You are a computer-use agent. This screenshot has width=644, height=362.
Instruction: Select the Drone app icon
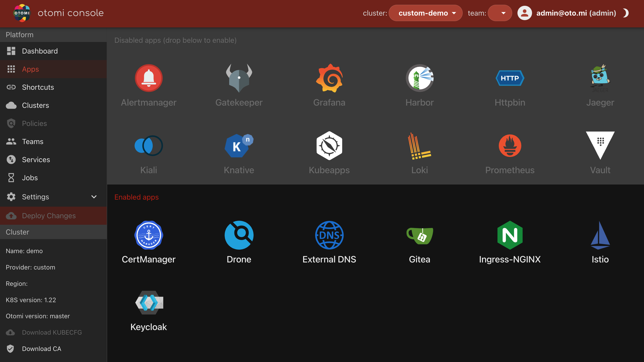point(239,235)
